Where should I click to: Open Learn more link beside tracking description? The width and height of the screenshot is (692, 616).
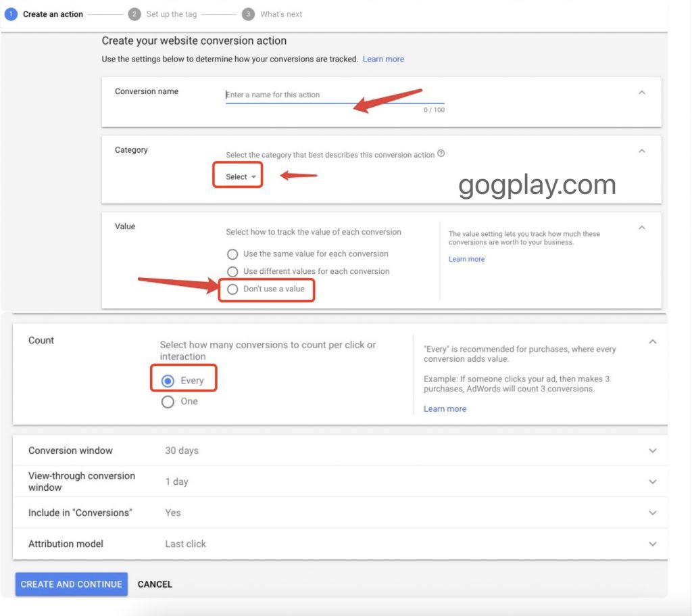pyautogui.click(x=383, y=60)
